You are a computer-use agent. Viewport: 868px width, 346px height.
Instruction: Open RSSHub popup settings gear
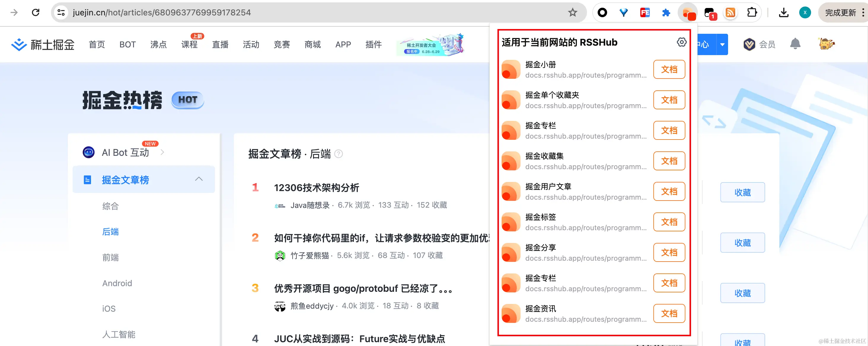(x=681, y=42)
